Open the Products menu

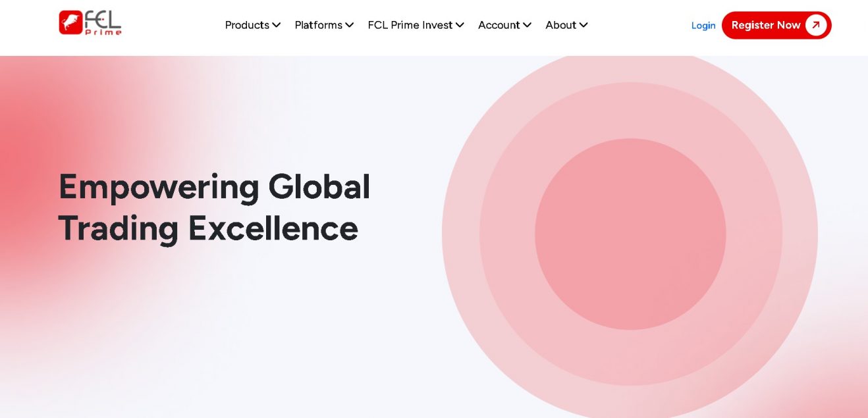[247, 25]
